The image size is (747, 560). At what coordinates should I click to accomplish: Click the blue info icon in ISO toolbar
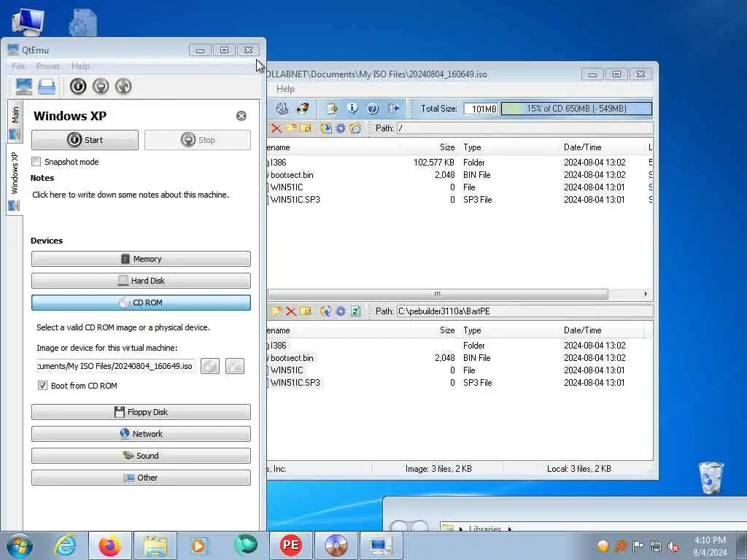pos(352,109)
